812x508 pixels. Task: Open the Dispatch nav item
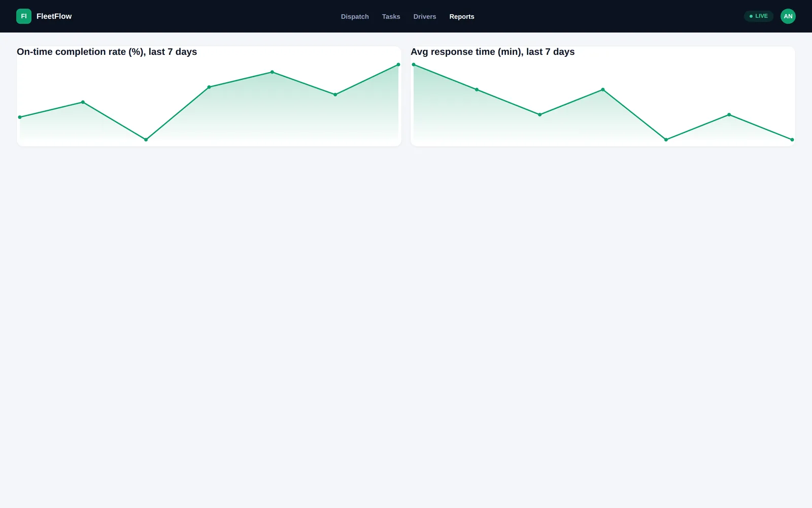click(x=355, y=17)
